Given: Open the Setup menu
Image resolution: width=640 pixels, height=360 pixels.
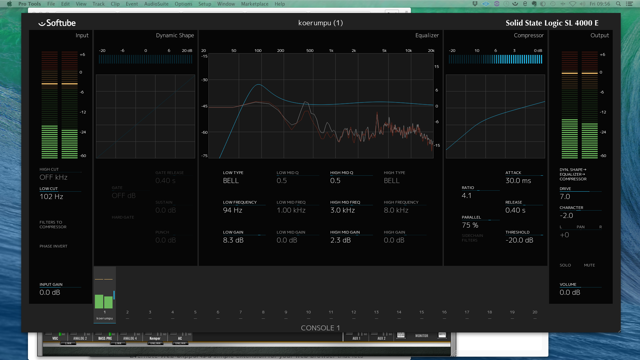Looking at the screenshot, I should tap(204, 4).
